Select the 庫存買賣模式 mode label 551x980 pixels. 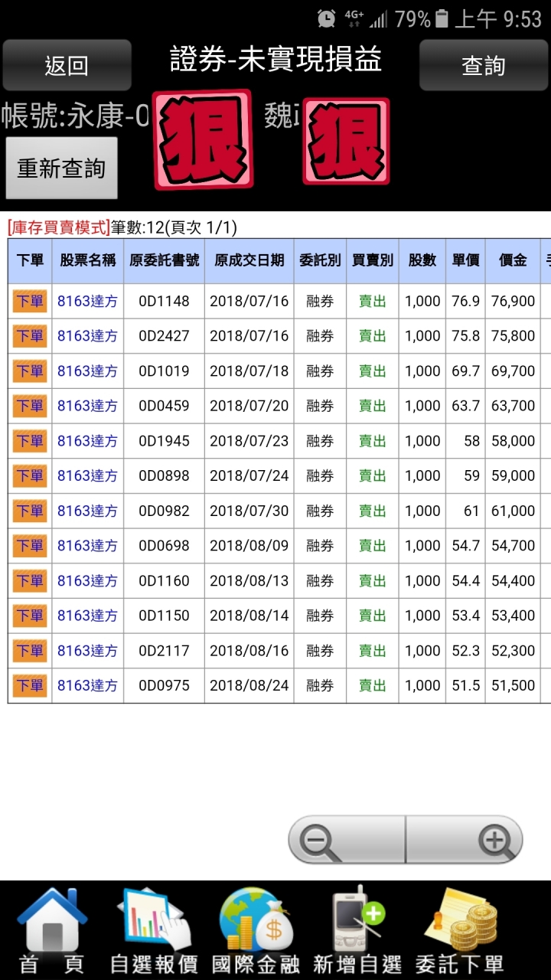pos(59,227)
